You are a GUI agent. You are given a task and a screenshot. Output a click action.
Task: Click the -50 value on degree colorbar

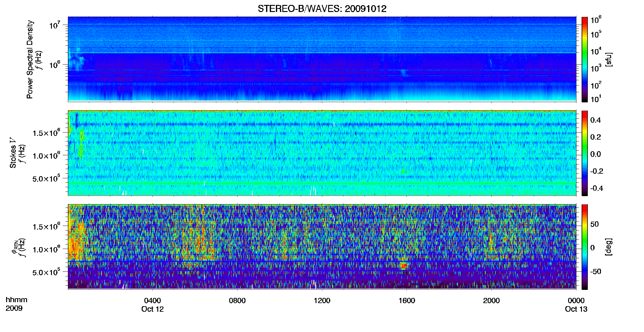(595, 271)
